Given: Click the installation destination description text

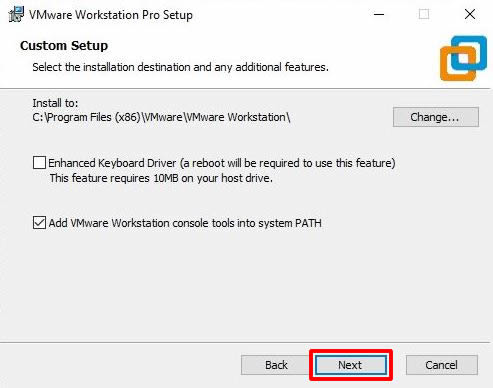Looking at the screenshot, I should (x=180, y=67).
